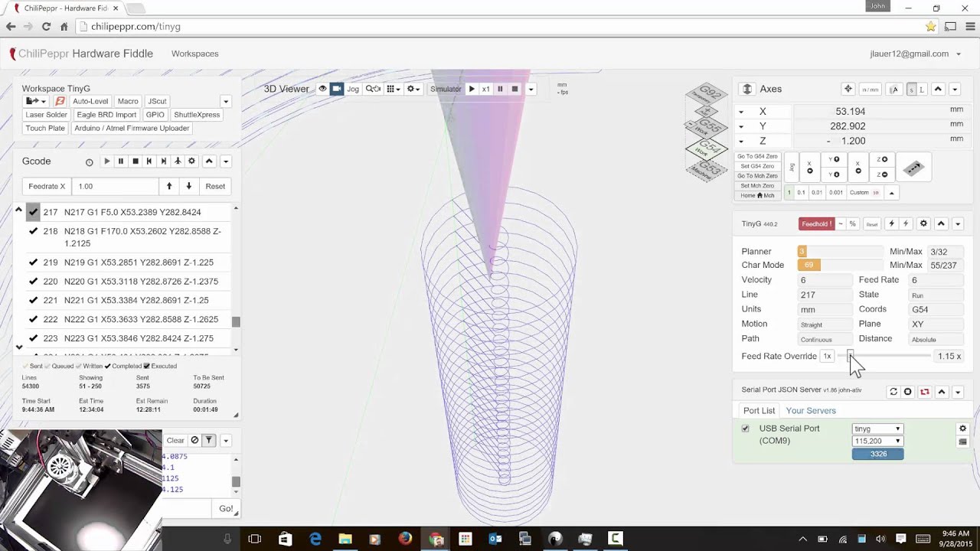Click the tilde resume button
The height and width of the screenshot is (551, 980).
click(x=840, y=223)
